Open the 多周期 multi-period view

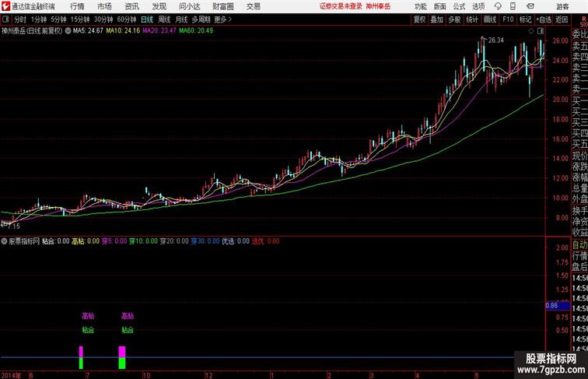tap(201, 19)
